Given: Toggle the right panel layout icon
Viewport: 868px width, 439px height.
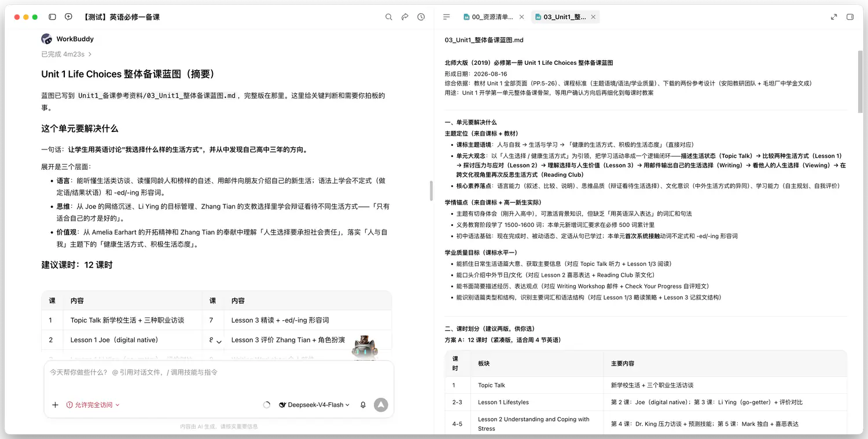Looking at the screenshot, I should (850, 17).
